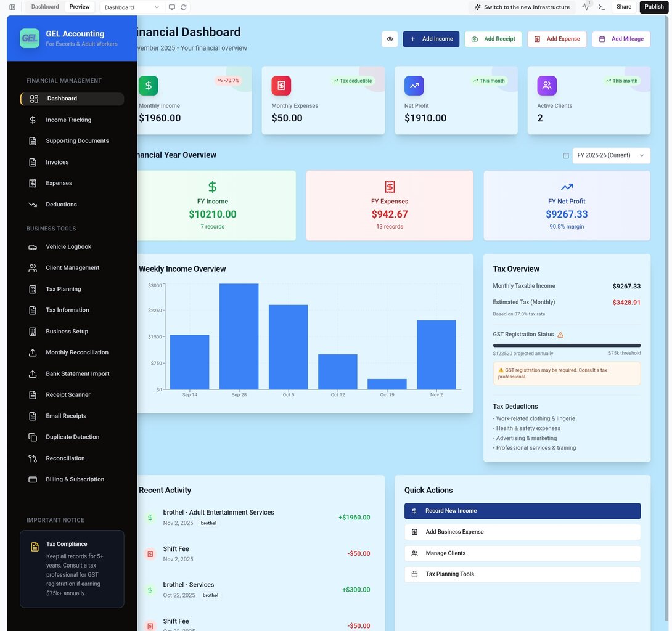Switch to the Preview tab

click(79, 7)
